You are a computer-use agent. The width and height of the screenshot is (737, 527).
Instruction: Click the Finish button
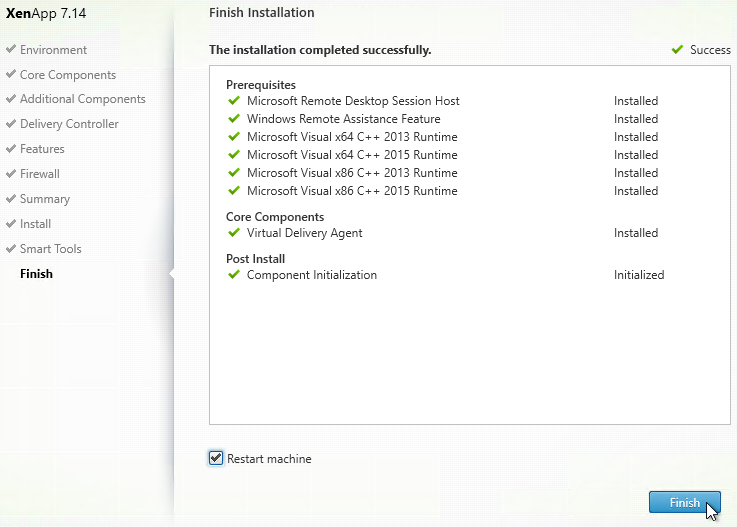(x=684, y=503)
